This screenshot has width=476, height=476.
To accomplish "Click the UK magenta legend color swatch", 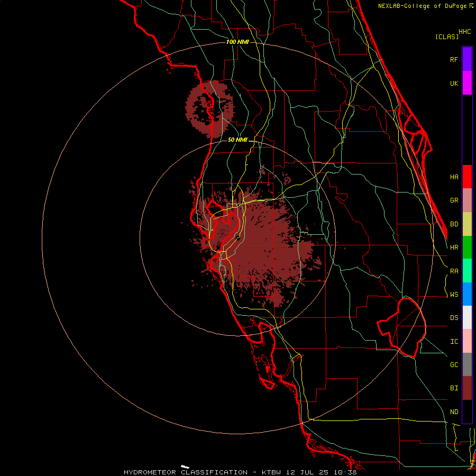I will click(x=467, y=83).
